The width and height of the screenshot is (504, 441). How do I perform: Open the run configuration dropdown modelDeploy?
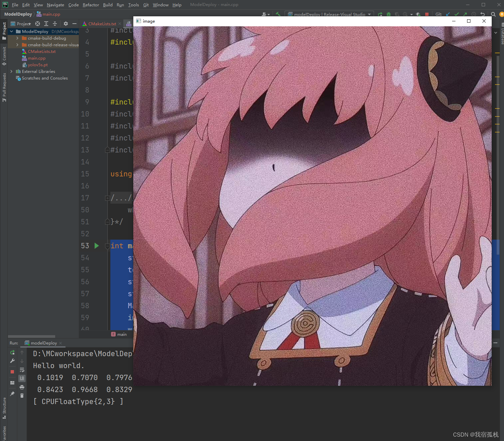(x=329, y=14)
